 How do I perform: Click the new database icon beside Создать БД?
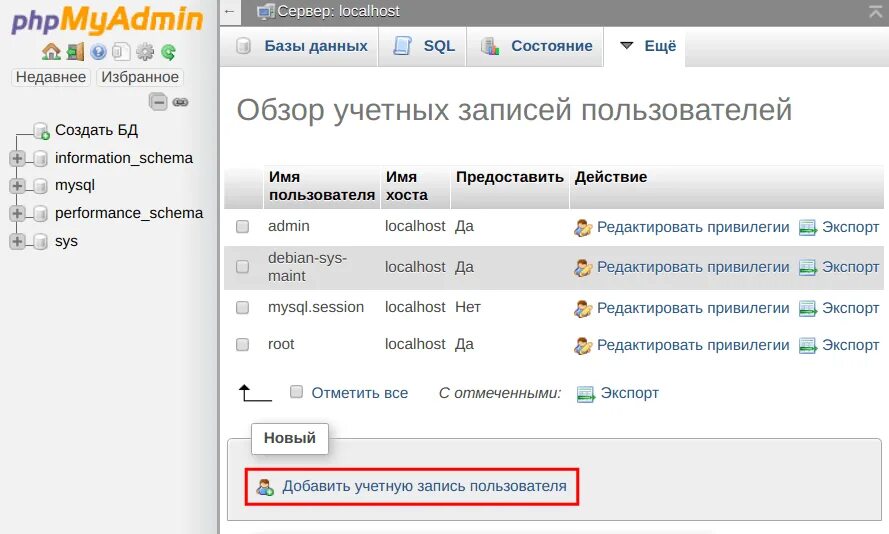(x=41, y=131)
